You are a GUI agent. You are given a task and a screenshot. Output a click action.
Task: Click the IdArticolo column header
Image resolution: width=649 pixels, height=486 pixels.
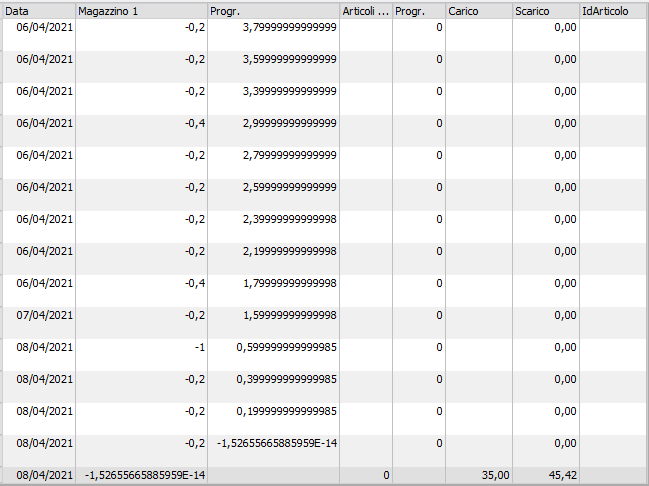coord(613,11)
